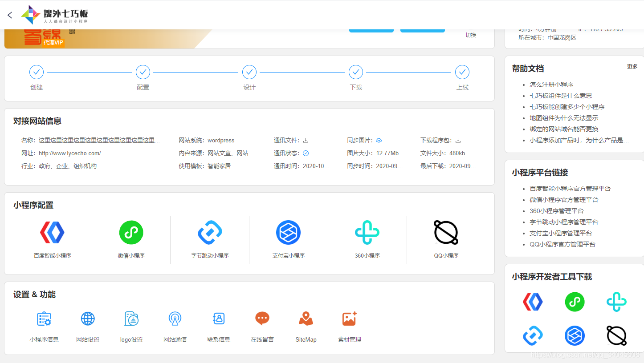Open help article 小程序添加产品时，为什么产品是…
The width and height of the screenshot is (644, 363).
click(579, 140)
